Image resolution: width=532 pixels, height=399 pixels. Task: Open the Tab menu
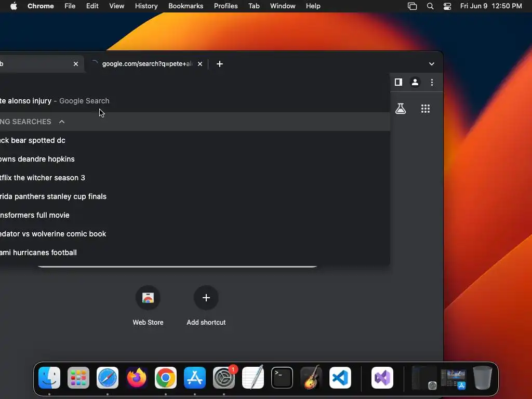point(254,6)
